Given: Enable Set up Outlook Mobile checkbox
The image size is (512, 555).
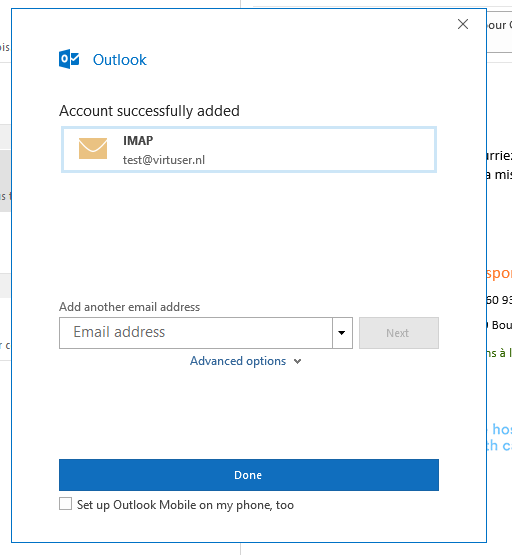Looking at the screenshot, I should point(65,504).
